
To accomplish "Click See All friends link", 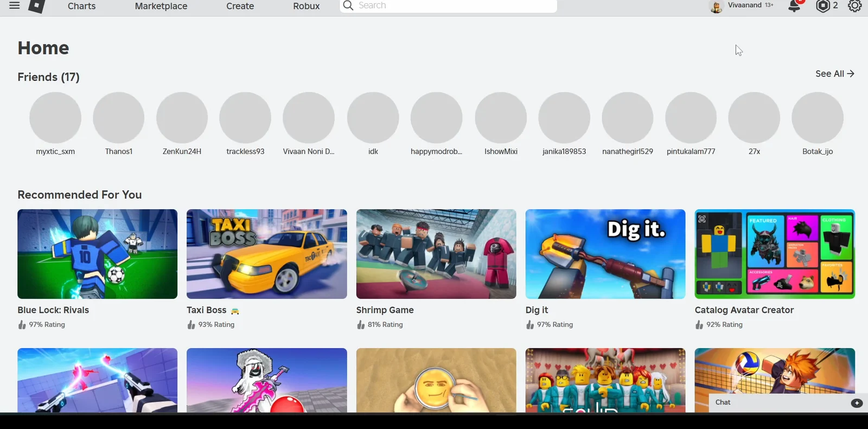I will click(x=835, y=74).
